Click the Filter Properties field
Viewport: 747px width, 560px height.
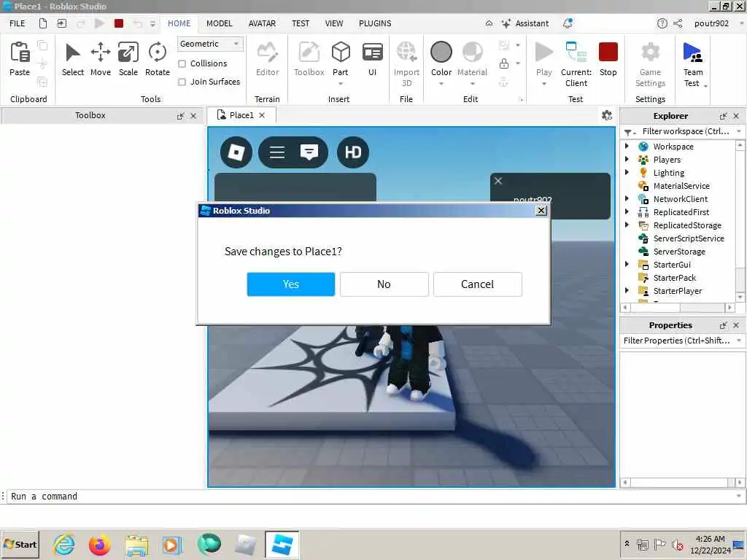676,341
